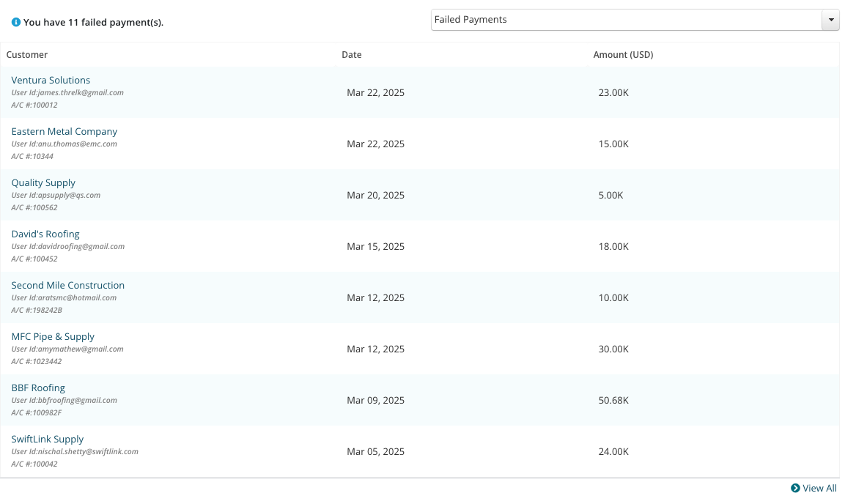Open SwiftLink Supply customer link
845x504 pixels.
[x=48, y=439]
